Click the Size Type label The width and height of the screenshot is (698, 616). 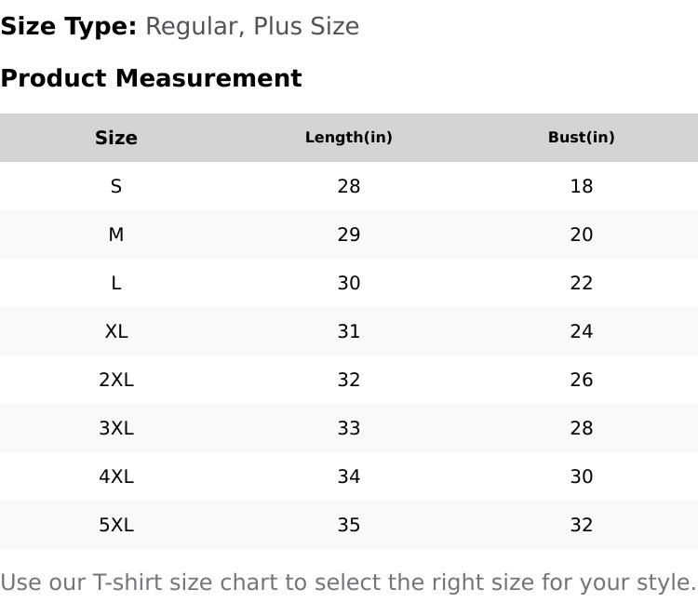click(x=69, y=26)
